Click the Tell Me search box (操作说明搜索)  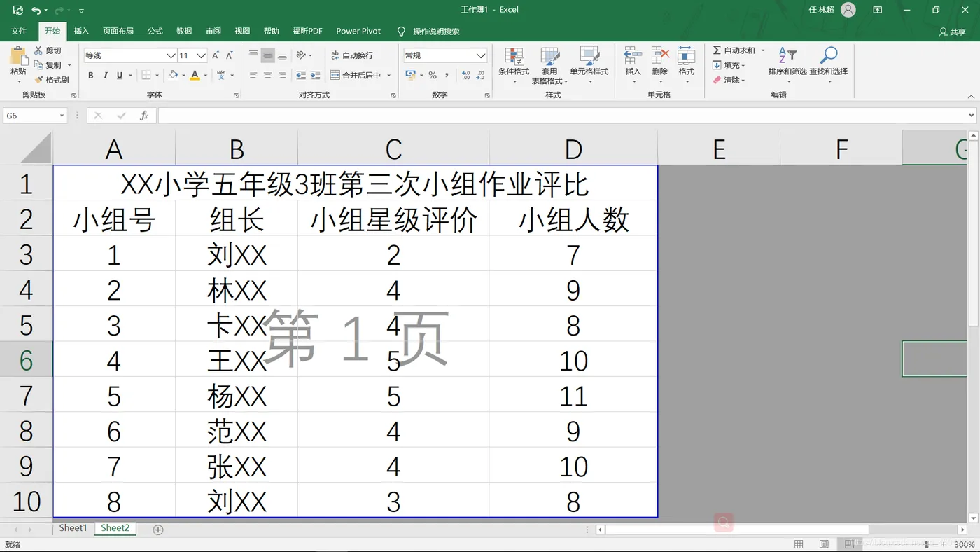click(x=436, y=31)
